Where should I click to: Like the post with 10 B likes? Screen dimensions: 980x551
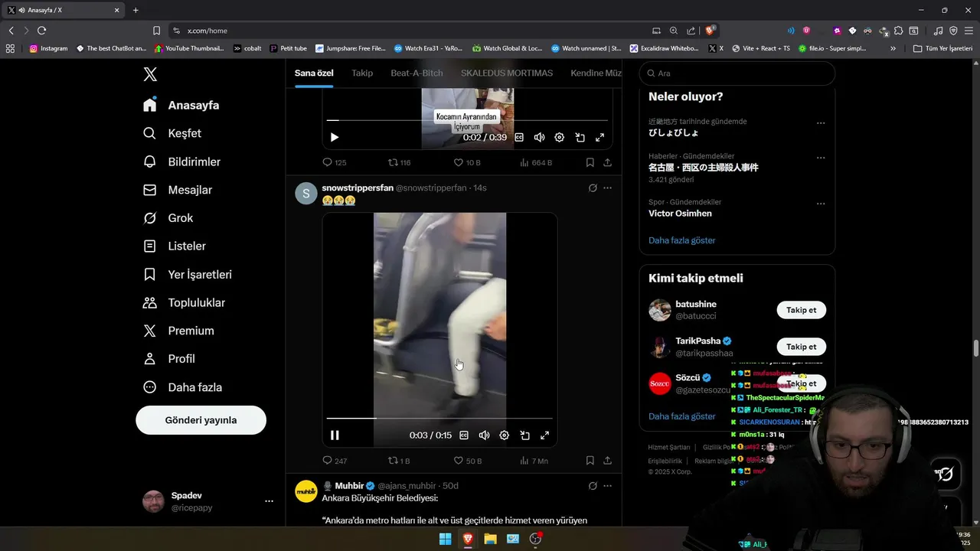[467, 162]
